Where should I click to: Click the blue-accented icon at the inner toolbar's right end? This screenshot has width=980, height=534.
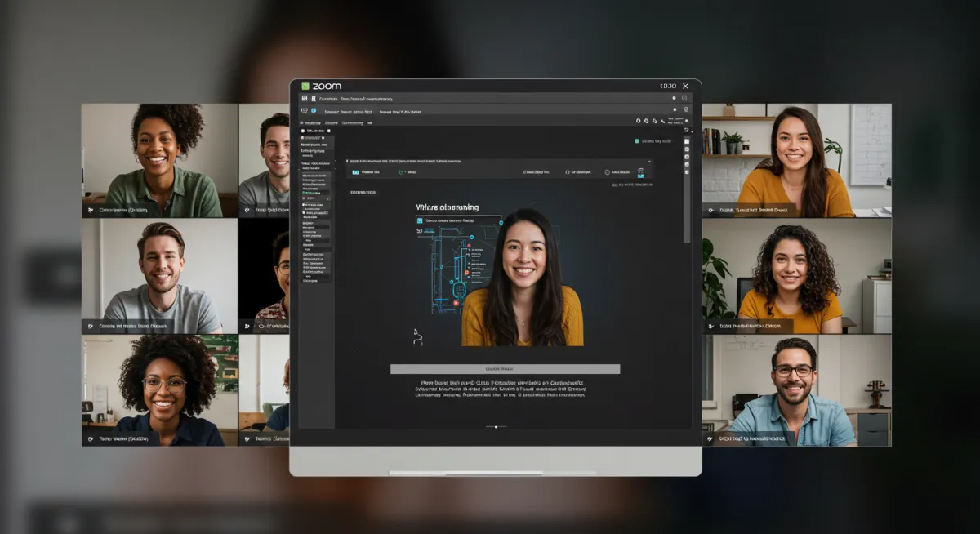click(642, 172)
